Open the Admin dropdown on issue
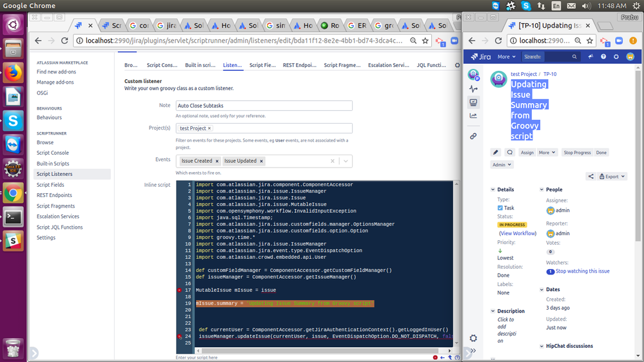The height and width of the screenshot is (362, 644). [502, 165]
